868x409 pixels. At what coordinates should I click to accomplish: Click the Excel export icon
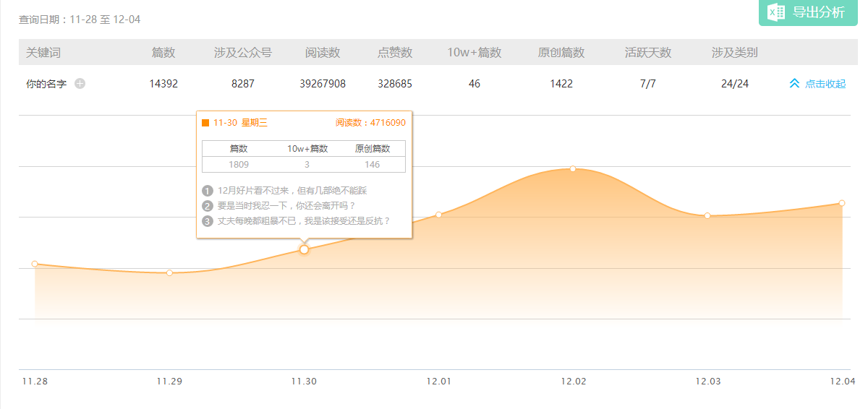click(776, 12)
